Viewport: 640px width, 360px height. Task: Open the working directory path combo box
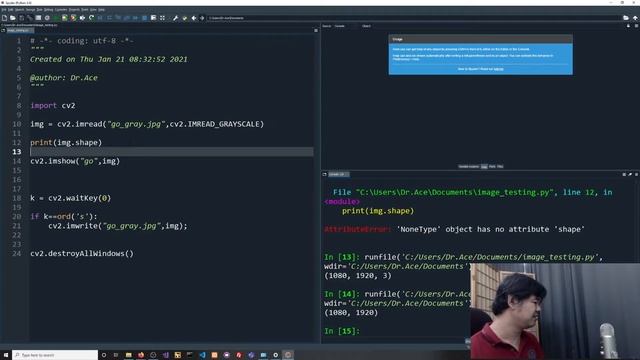pos(414,18)
